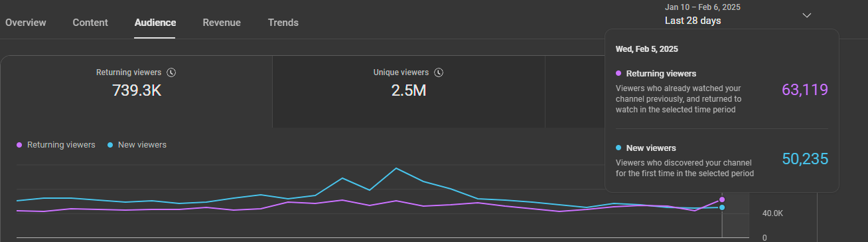Viewport: 868px width, 242px height.
Task: Click the purple data point on the chart
Action: pyautogui.click(x=722, y=199)
